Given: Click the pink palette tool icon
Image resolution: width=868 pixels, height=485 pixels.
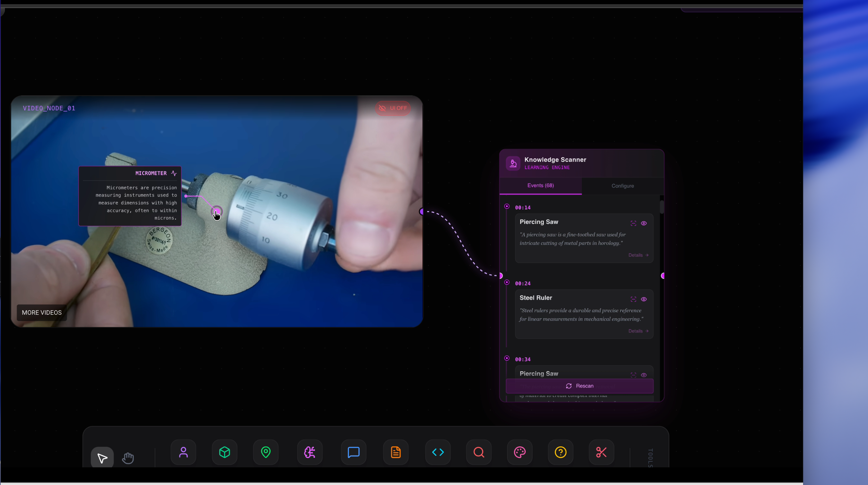Looking at the screenshot, I should pyautogui.click(x=519, y=452).
